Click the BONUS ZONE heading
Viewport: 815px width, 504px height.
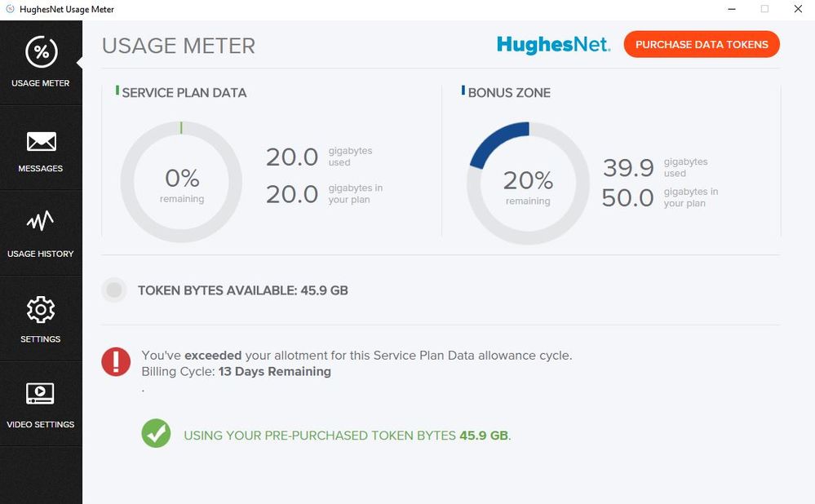509,93
